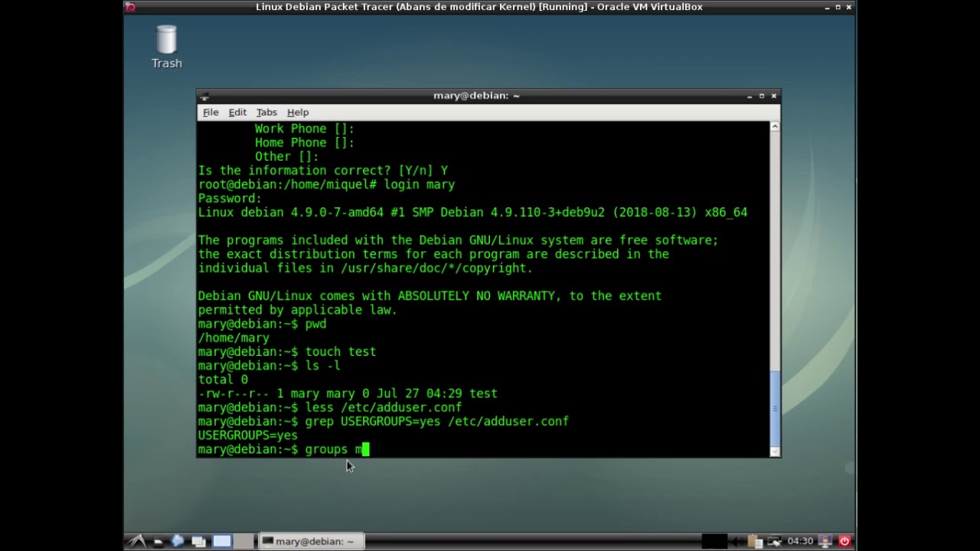Click 'ABSOLUTELY NO WARRANTY' line in terminal
The width and height of the screenshot is (980, 551).
[430, 296]
